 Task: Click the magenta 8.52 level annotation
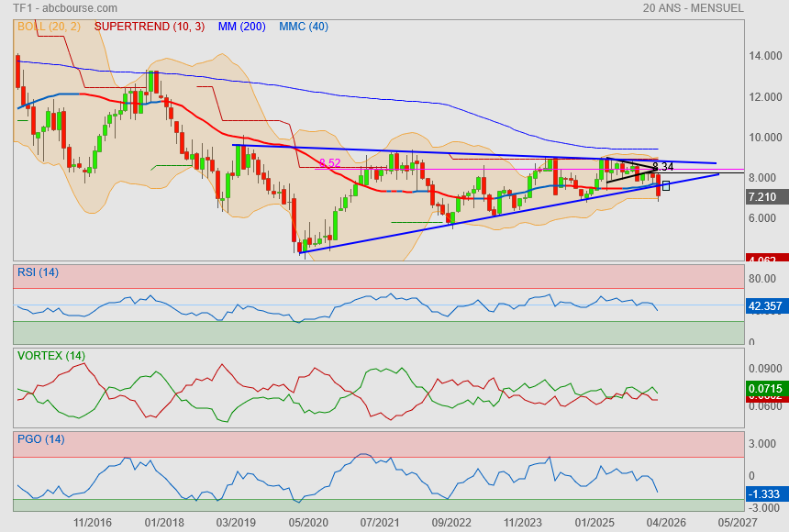tap(329, 163)
